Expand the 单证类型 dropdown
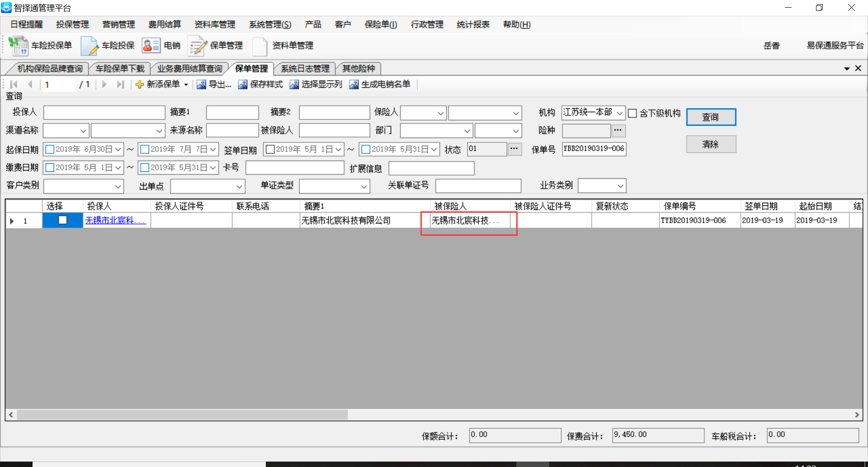 [x=364, y=186]
